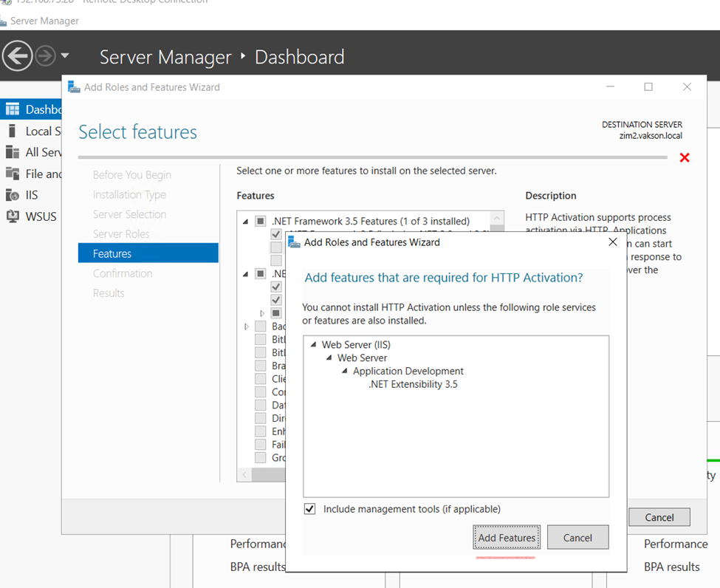Viewport: 720px width, 588px height.
Task: Click the Add Features button
Action: 507,538
